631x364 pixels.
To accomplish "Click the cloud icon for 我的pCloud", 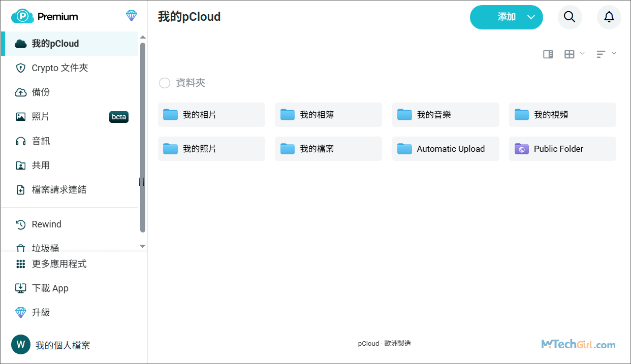I will 20,44.
